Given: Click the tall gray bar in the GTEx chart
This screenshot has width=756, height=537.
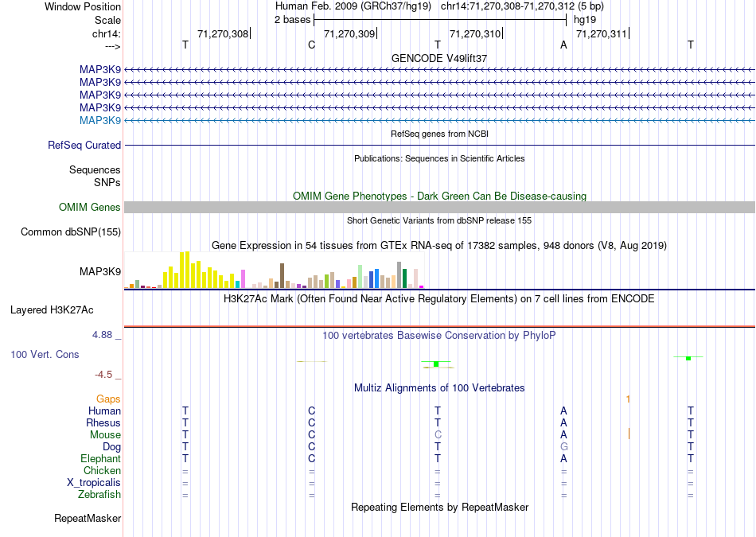Looking at the screenshot, I should (x=399, y=274).
